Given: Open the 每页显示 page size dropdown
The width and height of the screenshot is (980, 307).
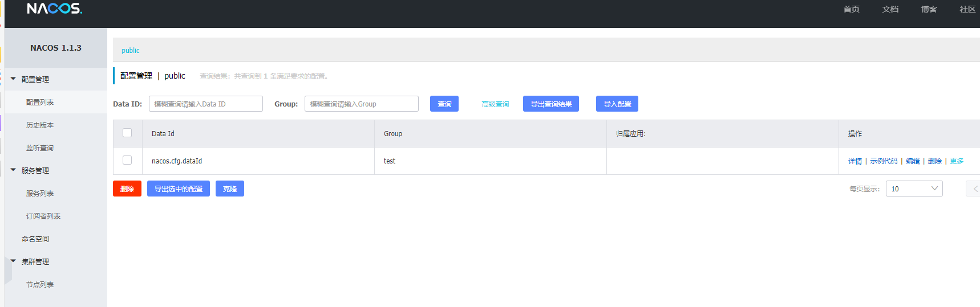Looking at the screenshot, I should tap(914, 189).
